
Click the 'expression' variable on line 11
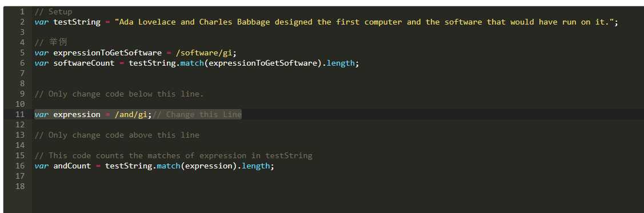(77, 115)
